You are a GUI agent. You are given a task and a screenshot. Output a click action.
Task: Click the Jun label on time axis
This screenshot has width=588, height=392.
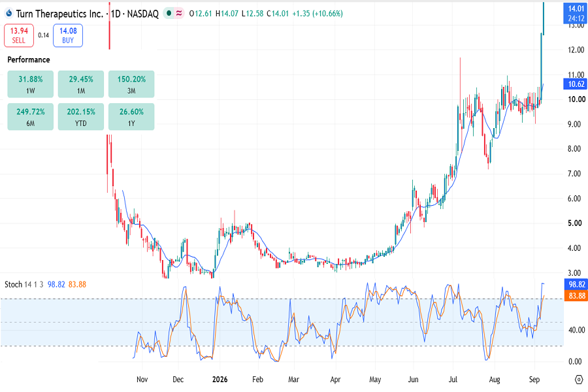414,379
